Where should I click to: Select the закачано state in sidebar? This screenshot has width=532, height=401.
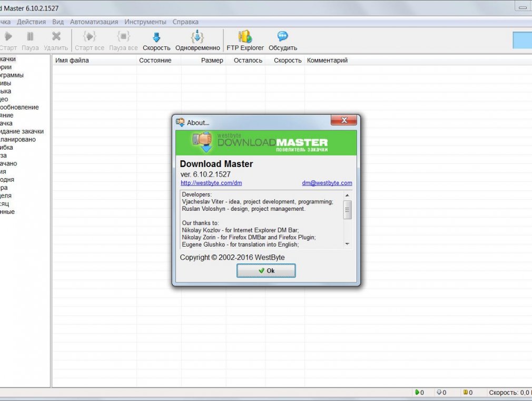8,164
